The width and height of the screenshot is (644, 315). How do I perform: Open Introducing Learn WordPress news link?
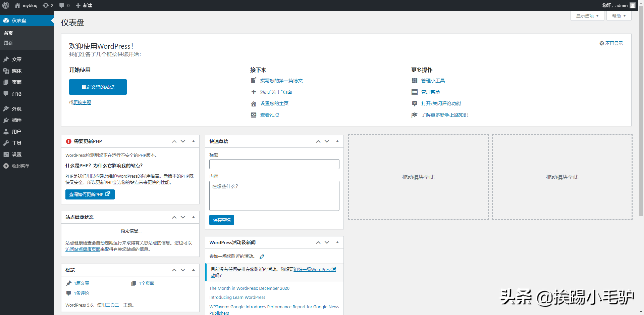point(237,298)
